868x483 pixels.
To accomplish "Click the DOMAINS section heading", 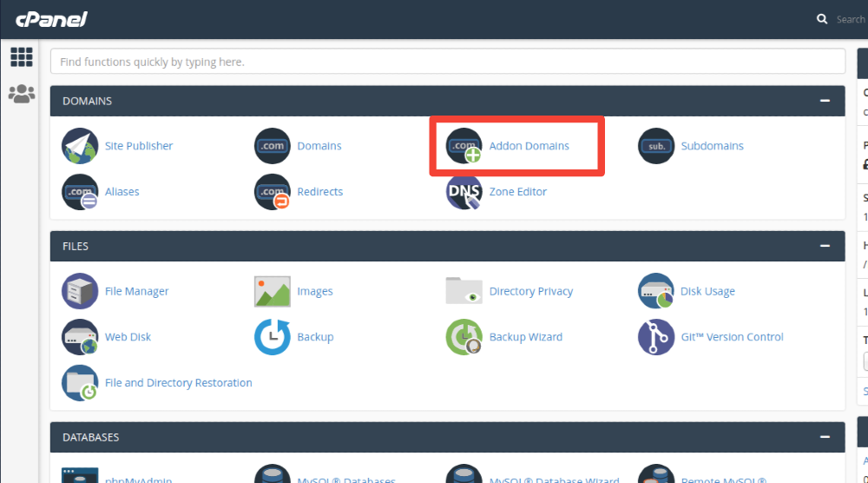I will (87, 101).
